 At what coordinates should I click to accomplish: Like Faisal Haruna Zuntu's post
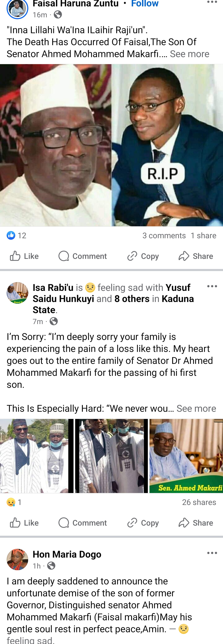[x=24, y=256]
